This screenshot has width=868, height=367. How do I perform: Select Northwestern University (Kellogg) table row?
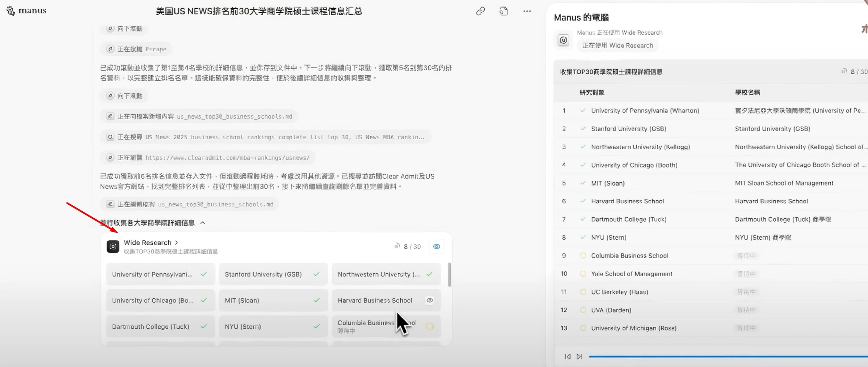click(711, 147)
